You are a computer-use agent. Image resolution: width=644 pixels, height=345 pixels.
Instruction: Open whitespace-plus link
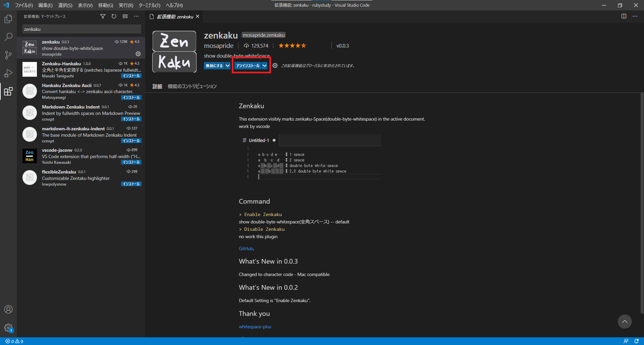tap(255, 327)
